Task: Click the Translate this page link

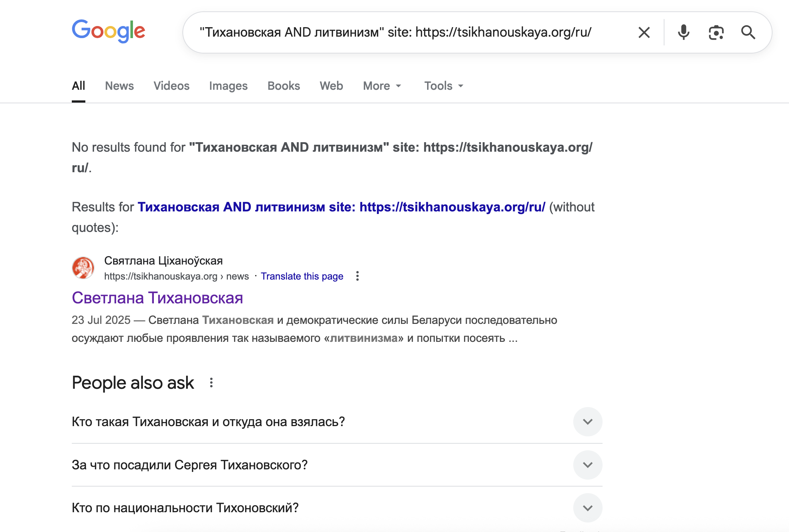Action: pyautogui.click(x=302, y=276)
